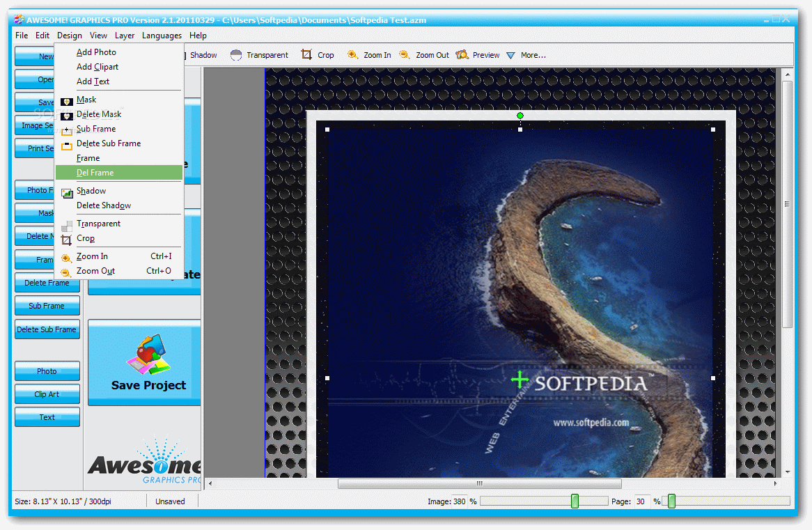Click the Sub Frame icon in menu
The width and height of the screenshot is (812, 530).
[x=66, y=130]
